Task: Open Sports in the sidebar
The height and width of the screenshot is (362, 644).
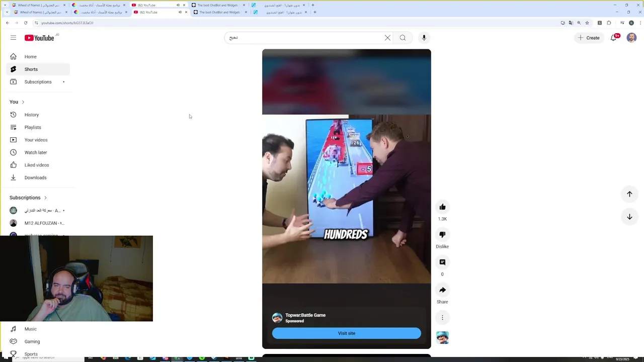Action: coord(38,354)
